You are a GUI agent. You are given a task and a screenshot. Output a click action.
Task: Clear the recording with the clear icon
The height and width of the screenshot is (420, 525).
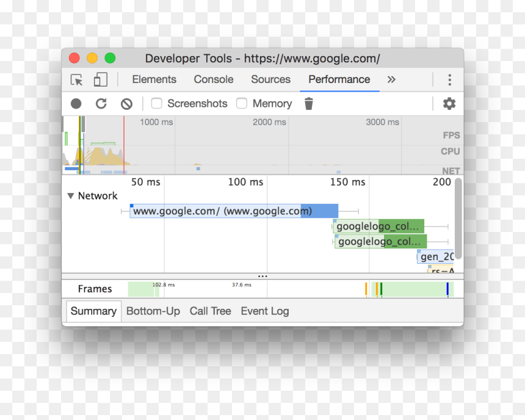tap(126, 104)
